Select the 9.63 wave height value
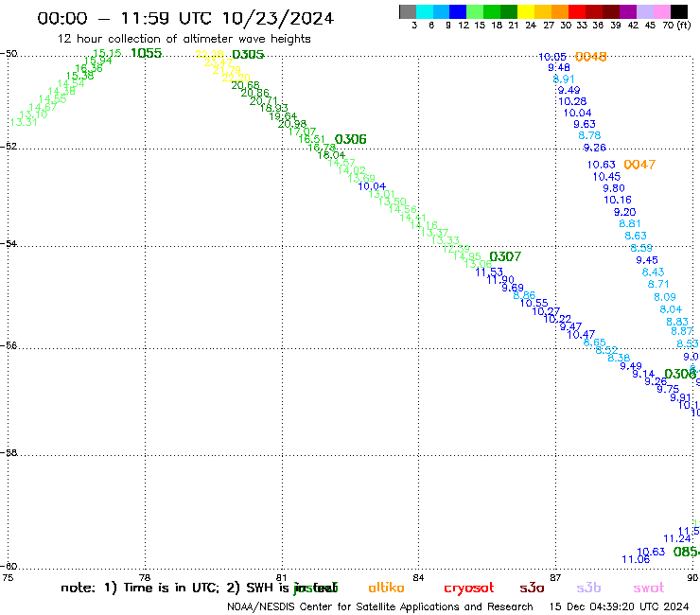 (585, 124)
